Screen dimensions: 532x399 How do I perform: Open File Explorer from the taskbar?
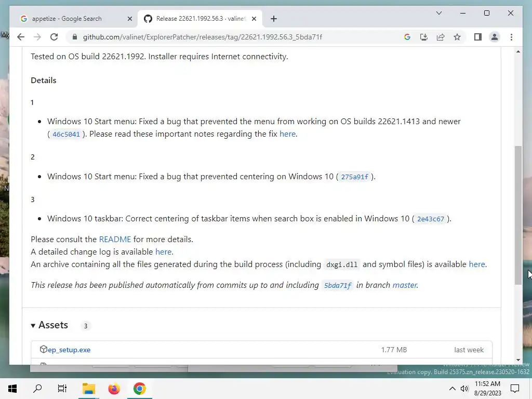[89, 389]
